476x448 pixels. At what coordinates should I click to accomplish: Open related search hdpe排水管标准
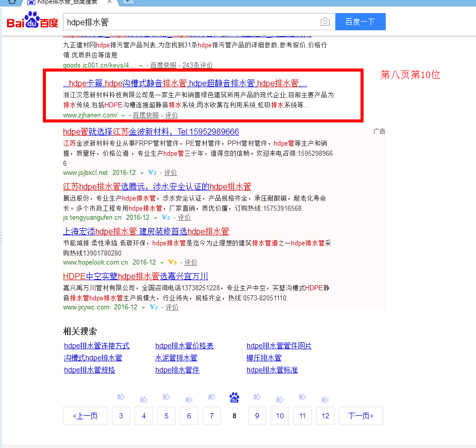(x=272, y=370)
